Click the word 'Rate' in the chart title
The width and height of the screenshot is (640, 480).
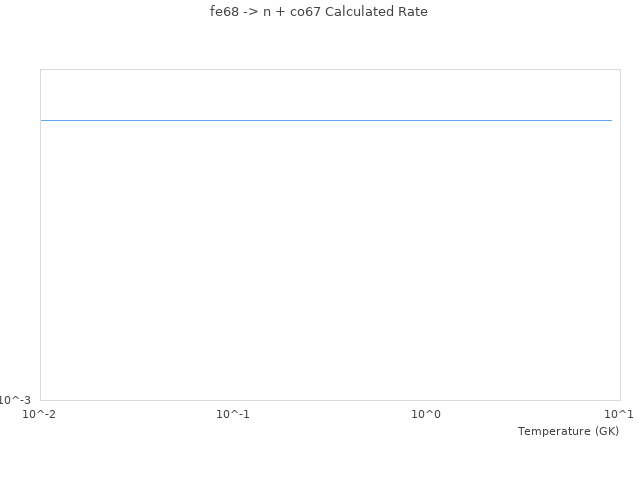[x=412, y=12]
